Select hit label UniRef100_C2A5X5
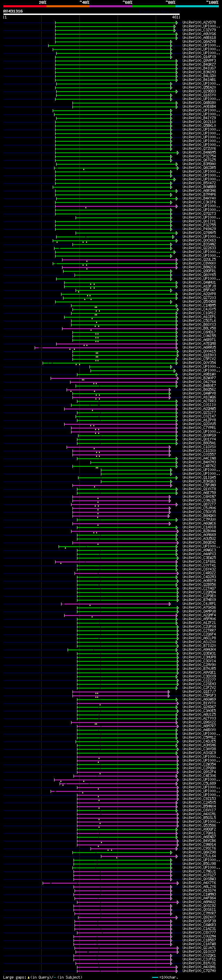 point(199,802)
